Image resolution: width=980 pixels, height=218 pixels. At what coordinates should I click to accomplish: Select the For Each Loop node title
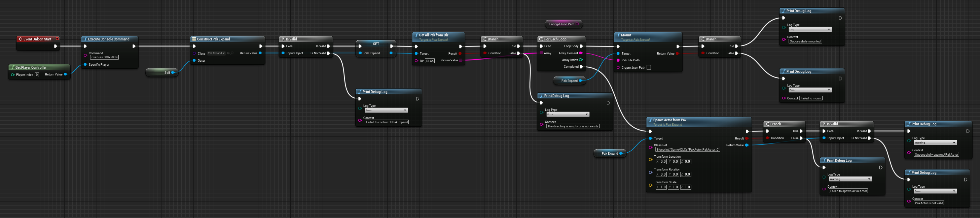(555, 39)
